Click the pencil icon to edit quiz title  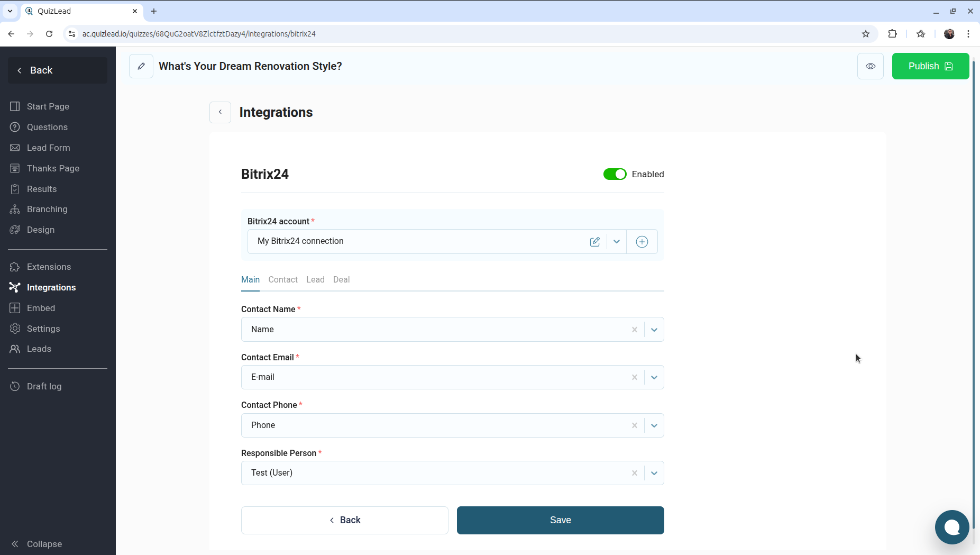[141, 66]
